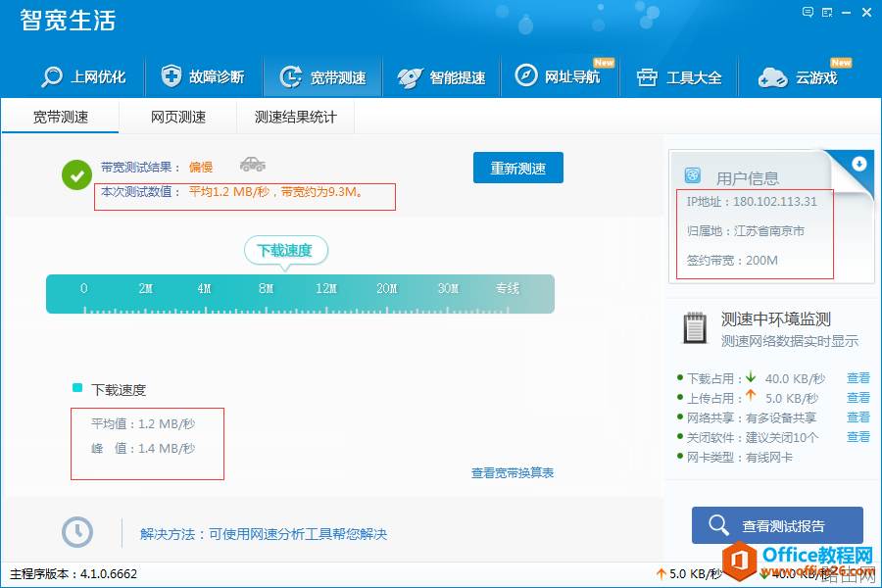882x588 pixels.
Task: Click the 本次测试数值 result text
Action: pyautogui.click(x=231, y=192)
